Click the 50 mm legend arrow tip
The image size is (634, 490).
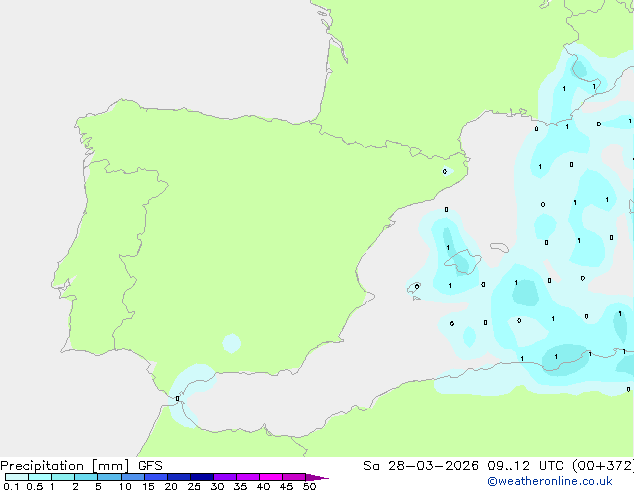(x=317, y=477)
